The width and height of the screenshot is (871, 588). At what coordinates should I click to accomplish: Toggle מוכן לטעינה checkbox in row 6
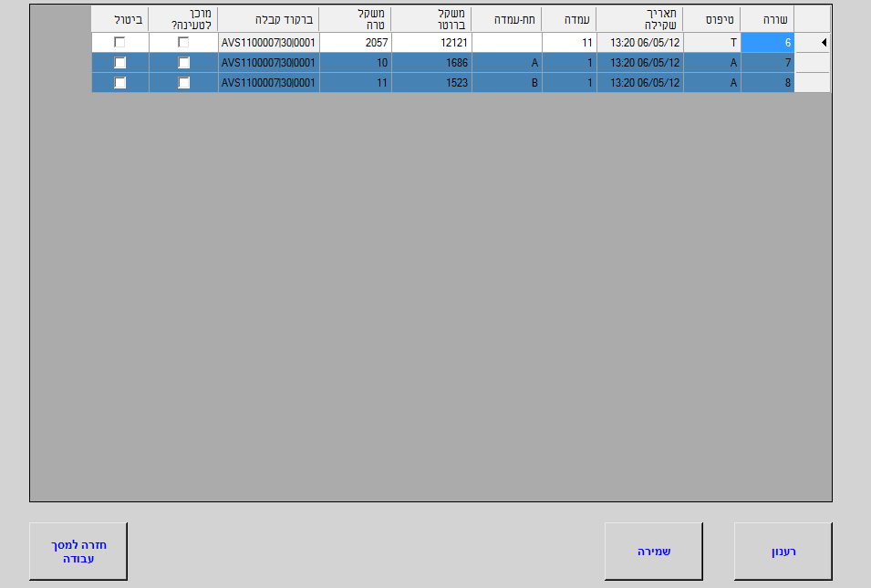click(x=183, y=42)
